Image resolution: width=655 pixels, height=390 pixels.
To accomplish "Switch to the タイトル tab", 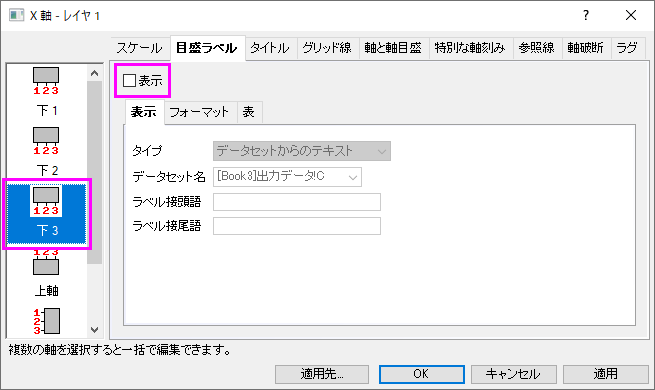I will 271,48.
